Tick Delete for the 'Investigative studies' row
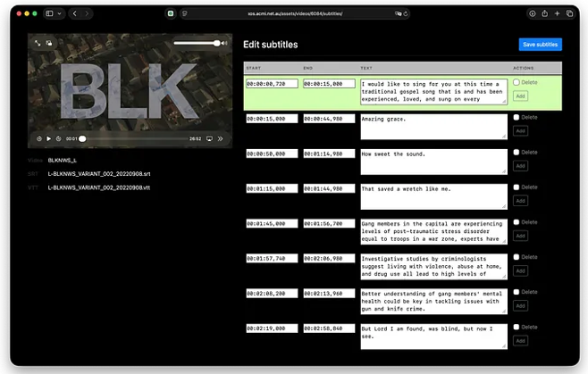The height and width of the screenshot is (374, 588). (x=517, y=257)
